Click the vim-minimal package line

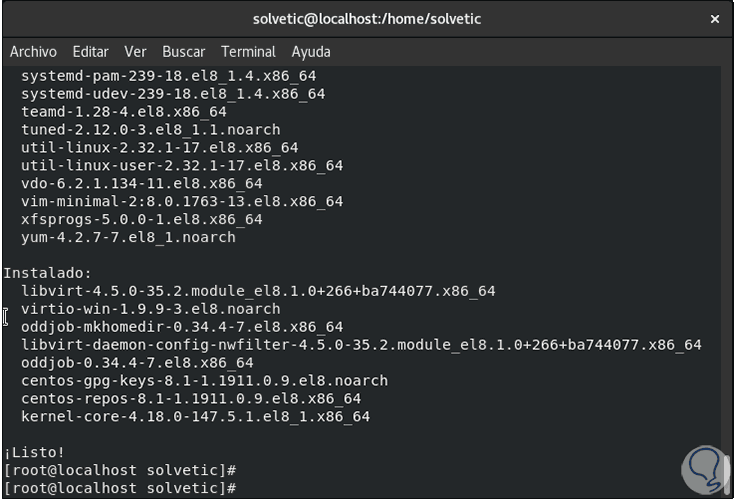click(x=181, y=201)
